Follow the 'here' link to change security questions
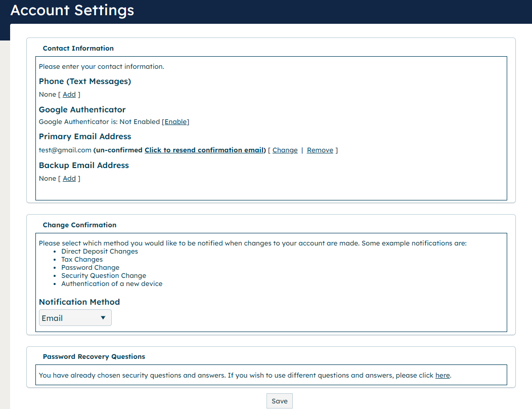The image size is (532, 409). 442,376
